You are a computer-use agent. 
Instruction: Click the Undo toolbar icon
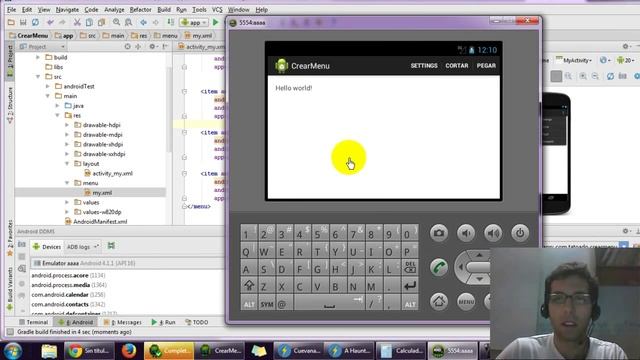coord(50,22)
